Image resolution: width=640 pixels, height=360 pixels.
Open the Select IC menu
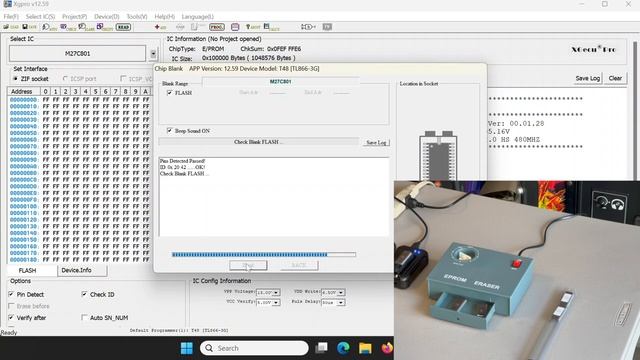(x=40, y=17)
